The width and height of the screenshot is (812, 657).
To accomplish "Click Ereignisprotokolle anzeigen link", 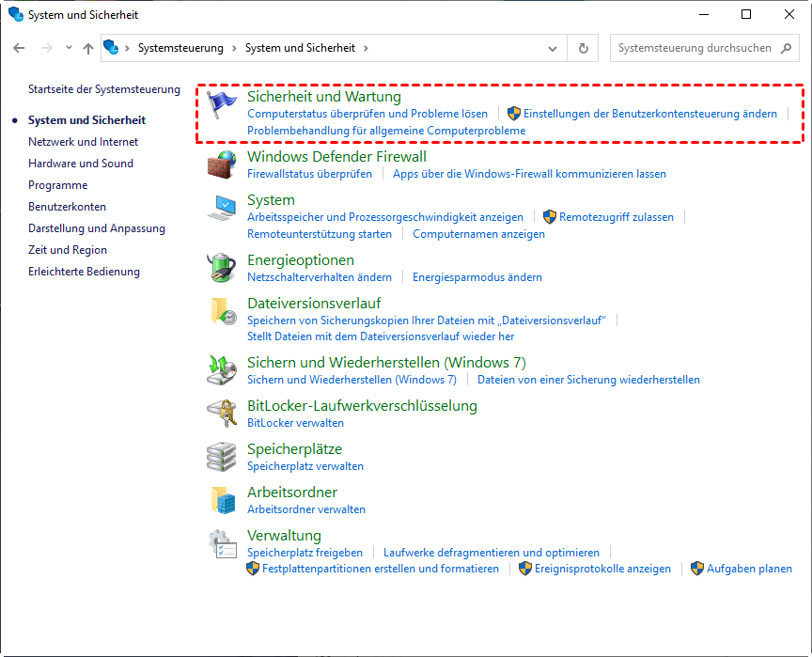I will click(602, 569).
